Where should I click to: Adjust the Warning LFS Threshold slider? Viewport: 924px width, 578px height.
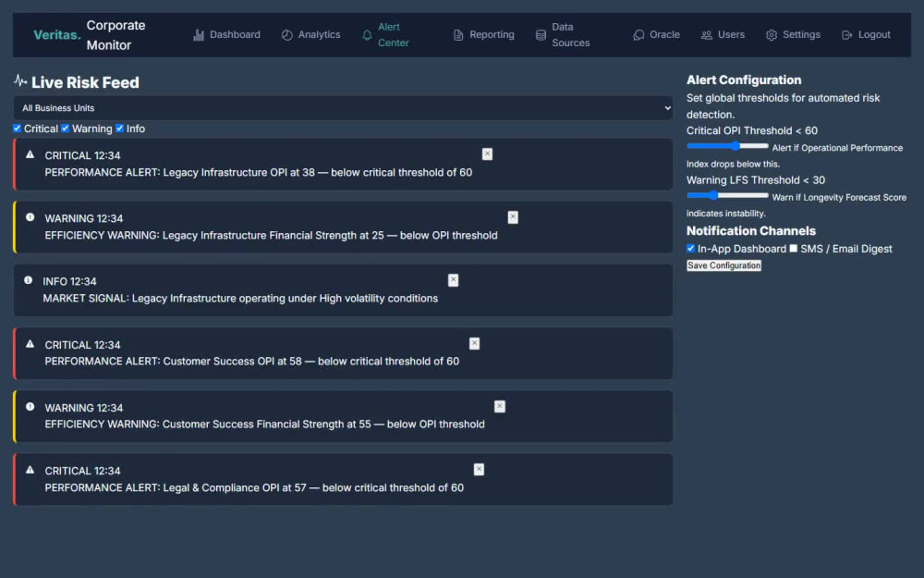tap(728, 196)
